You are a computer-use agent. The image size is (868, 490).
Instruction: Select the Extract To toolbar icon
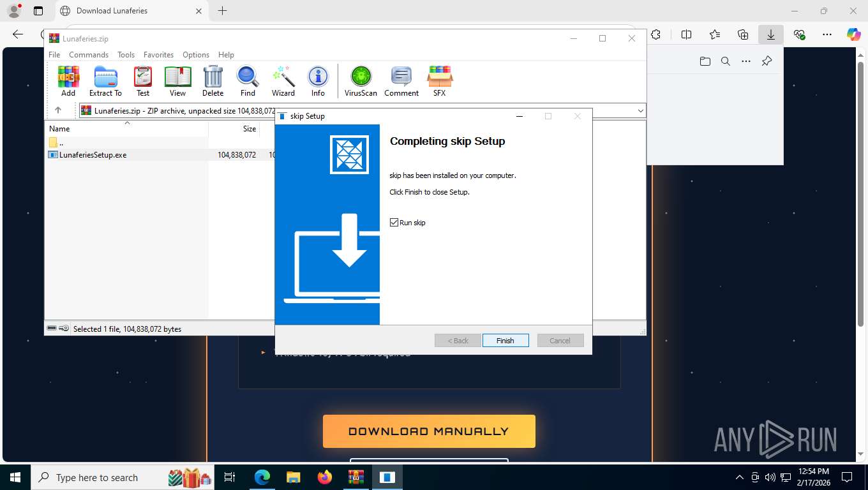coord(105,81)
